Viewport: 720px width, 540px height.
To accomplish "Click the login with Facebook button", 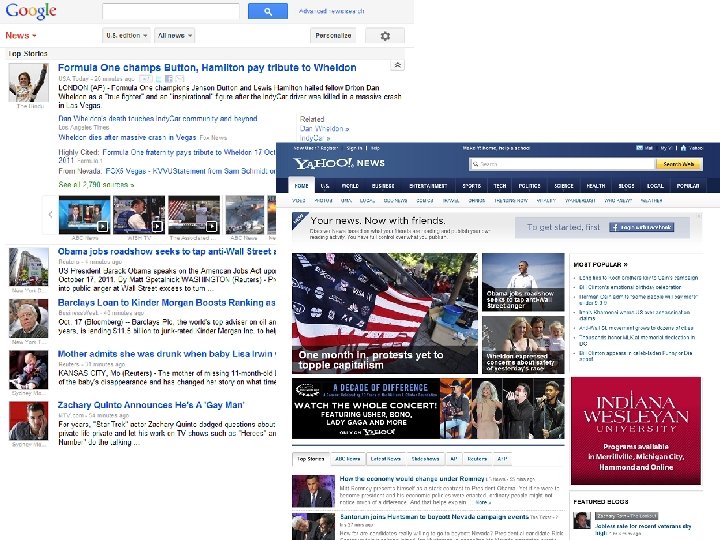I will (641, 227).
